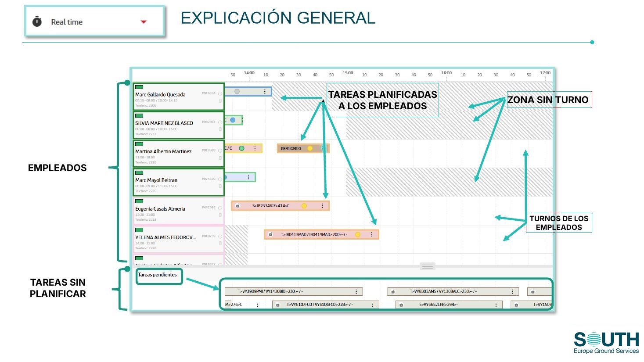Click the phone icon in Marc Gallardo Quesada's row
This screenshot has width=644, height=362.
pos(220,100)
